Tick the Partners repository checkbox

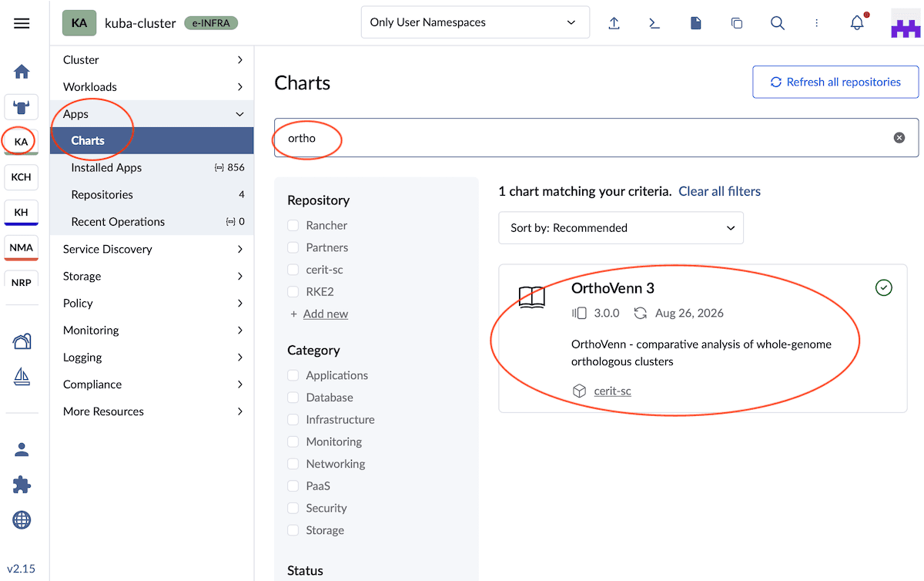pyautogui.click(x=293, y=248)
